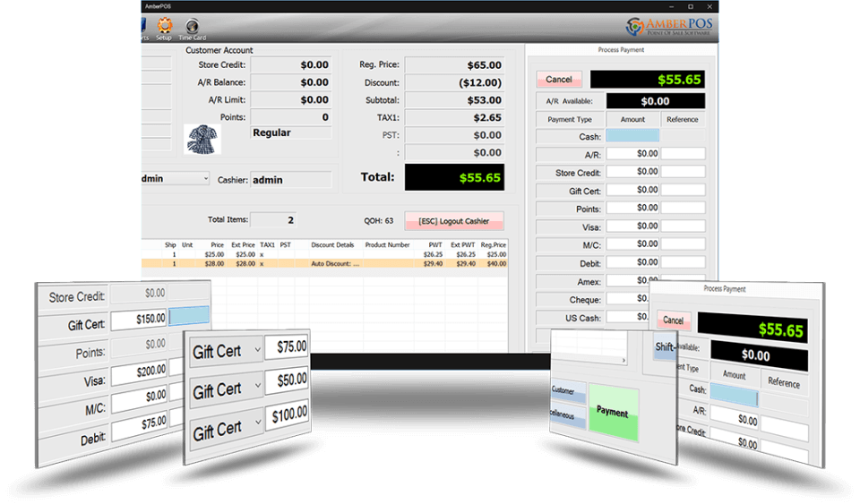Open the Setup gear icon
The width and height of the screenshot is (860, 504).
(x=164, y=29)
